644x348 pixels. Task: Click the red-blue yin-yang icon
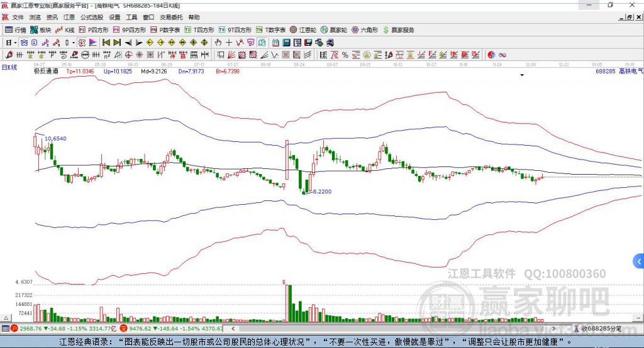coord(491,55)
